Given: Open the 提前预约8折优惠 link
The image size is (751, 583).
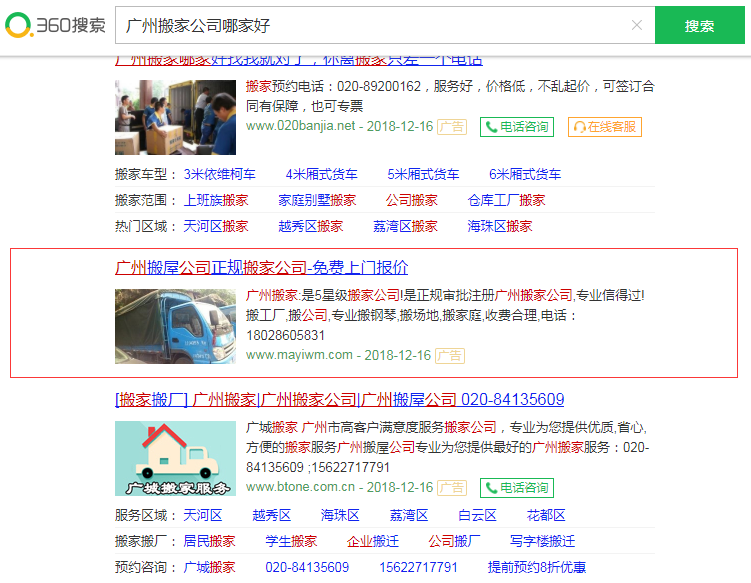Looking at the screenshot, I should click(x=537, y=567).
